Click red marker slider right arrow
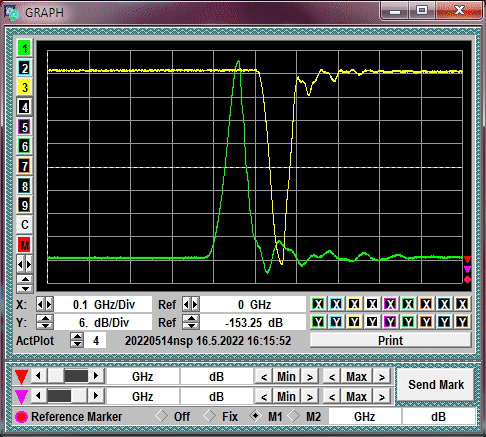This screenshot has height=437, width=486. point(96,376)
